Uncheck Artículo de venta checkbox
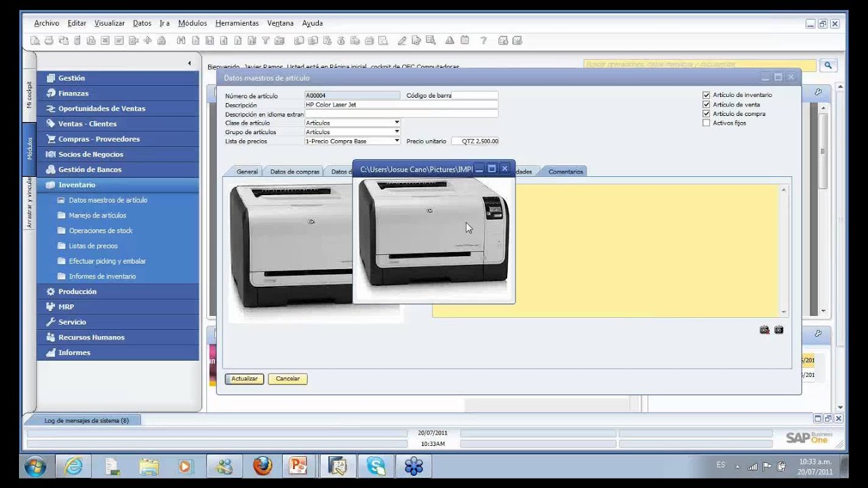Screen dimensions: 868x488 coord(707,104)
